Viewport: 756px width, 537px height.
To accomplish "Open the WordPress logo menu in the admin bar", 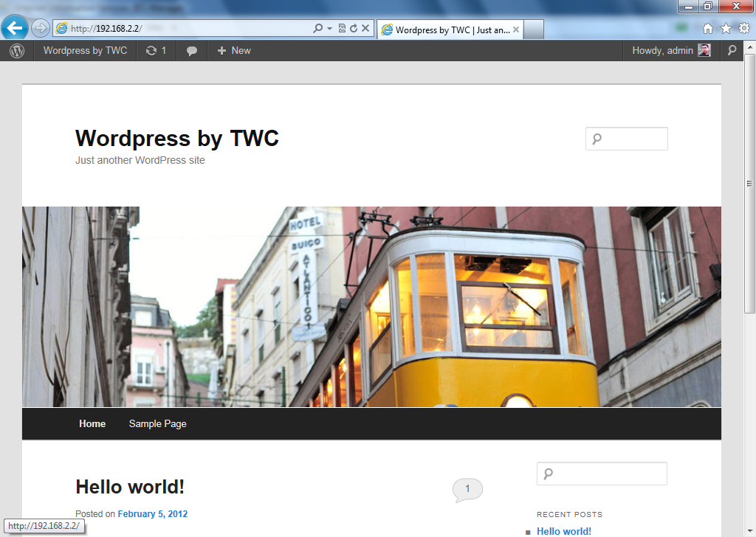I will point(17,51).
